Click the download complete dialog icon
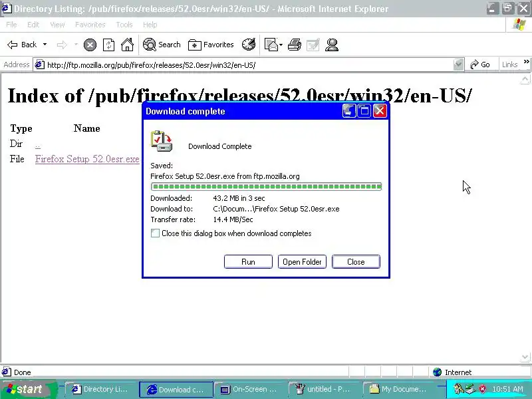Image resolution: width=532 pixels, height=399 pixels. [x=162, y=141]
